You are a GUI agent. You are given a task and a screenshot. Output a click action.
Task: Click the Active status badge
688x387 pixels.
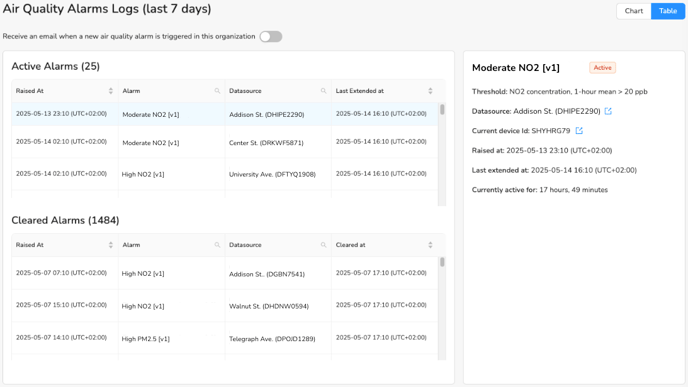602,68
